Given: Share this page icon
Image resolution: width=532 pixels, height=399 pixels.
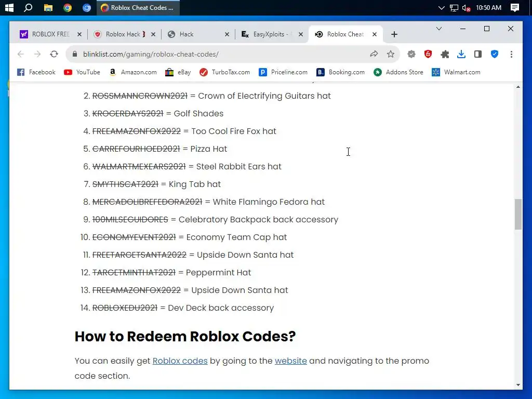Looking at the screenshot, I should point(374,54).
